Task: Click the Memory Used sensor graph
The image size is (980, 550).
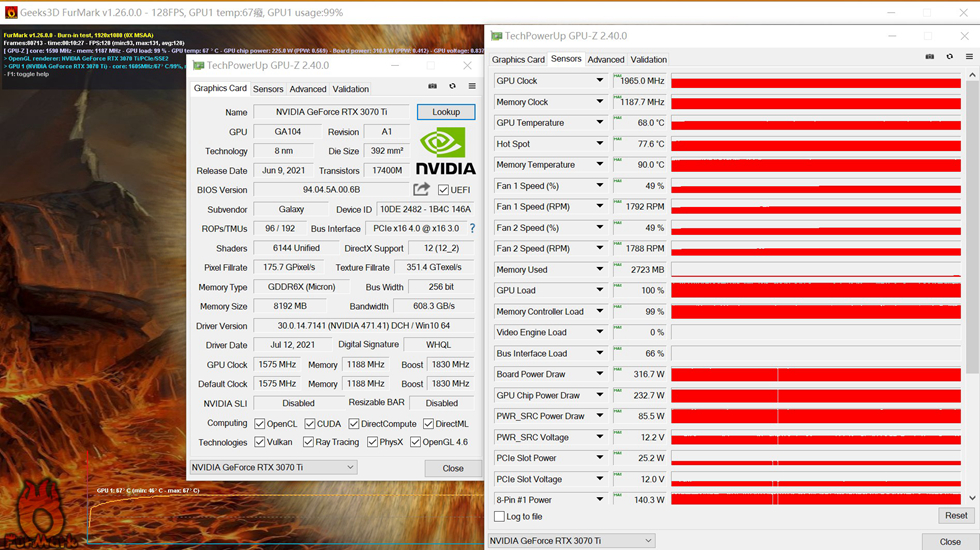Action: (x=816, y=269)
